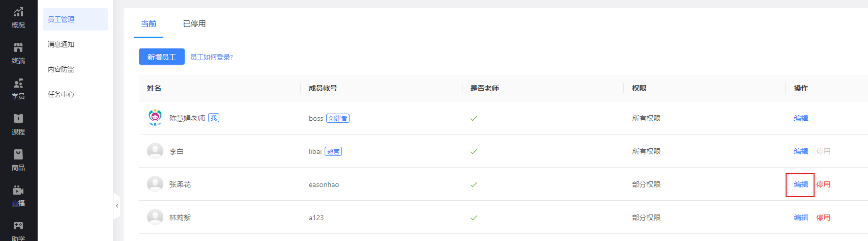Go to 学员 students section icon
This screenshot has height=241, width=868.
(x=18, y=83)
